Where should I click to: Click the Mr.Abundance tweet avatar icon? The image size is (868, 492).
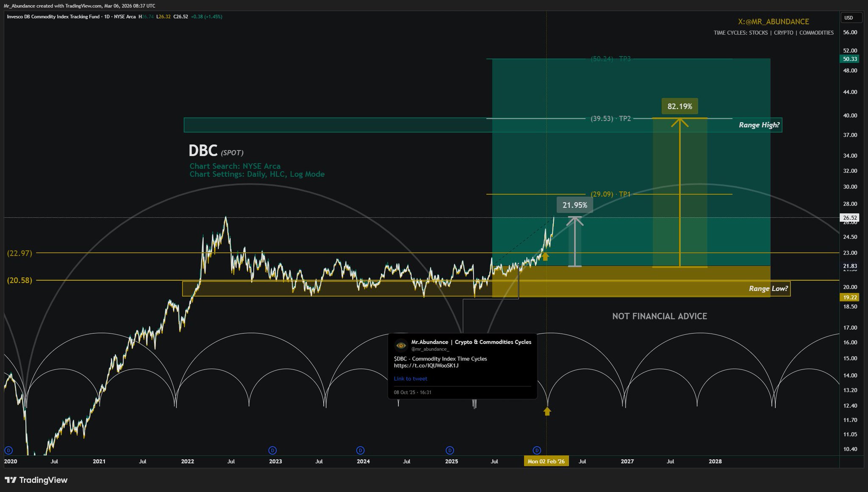pyautogui.click(x=401, y=345)
